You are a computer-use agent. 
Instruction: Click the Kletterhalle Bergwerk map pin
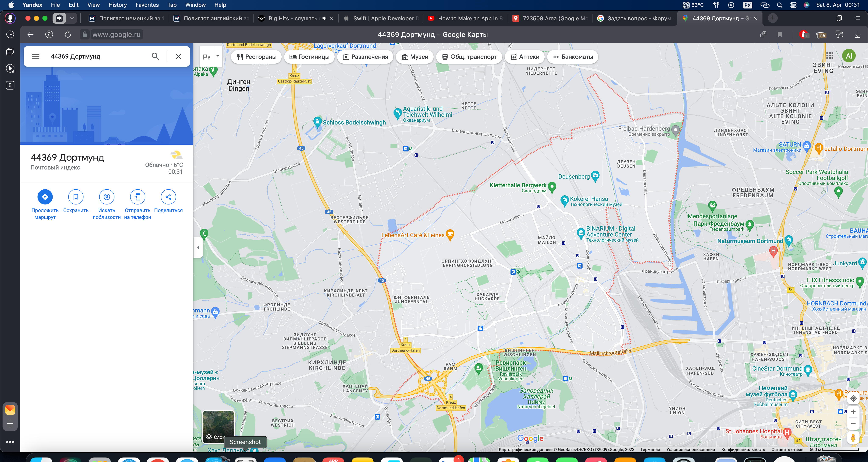(552, 187)
